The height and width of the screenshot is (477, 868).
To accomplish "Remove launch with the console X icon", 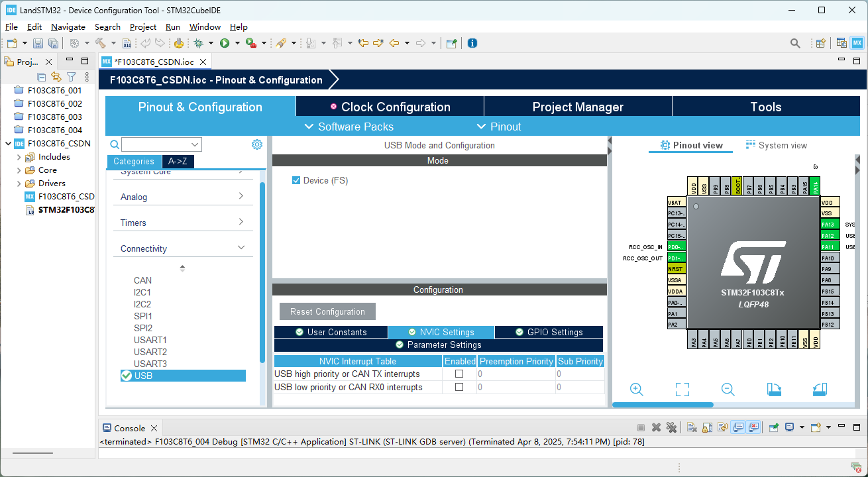I will (656, 428).
